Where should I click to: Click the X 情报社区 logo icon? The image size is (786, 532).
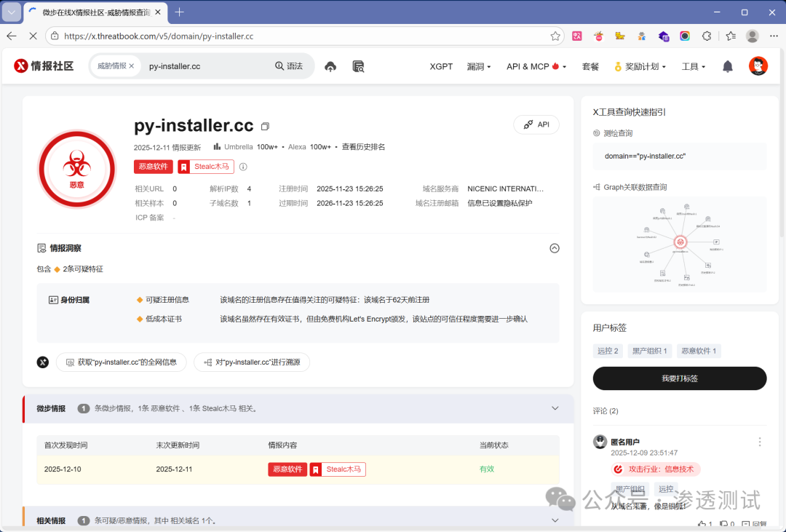20,65
